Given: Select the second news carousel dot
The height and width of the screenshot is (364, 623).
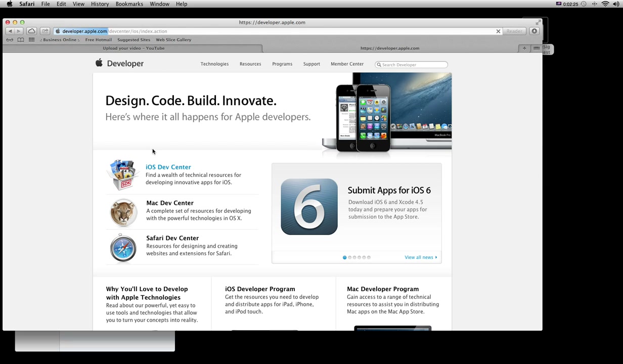Looking at the screenshot, I should [x=349, y=258].
